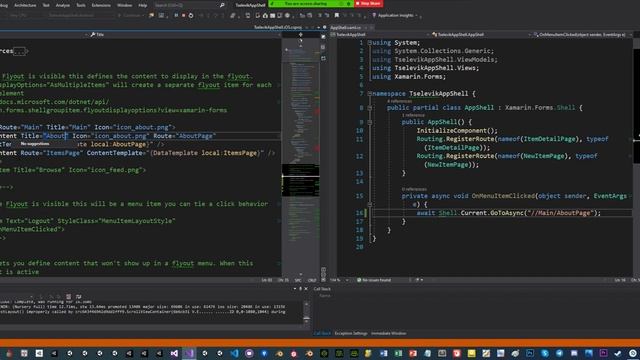
Task: Open the active purple Visual Studio taskbar icon
Action: (189, 353)
